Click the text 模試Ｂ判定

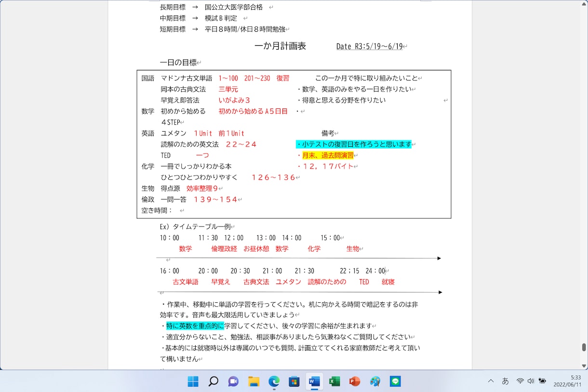[221, 18]
